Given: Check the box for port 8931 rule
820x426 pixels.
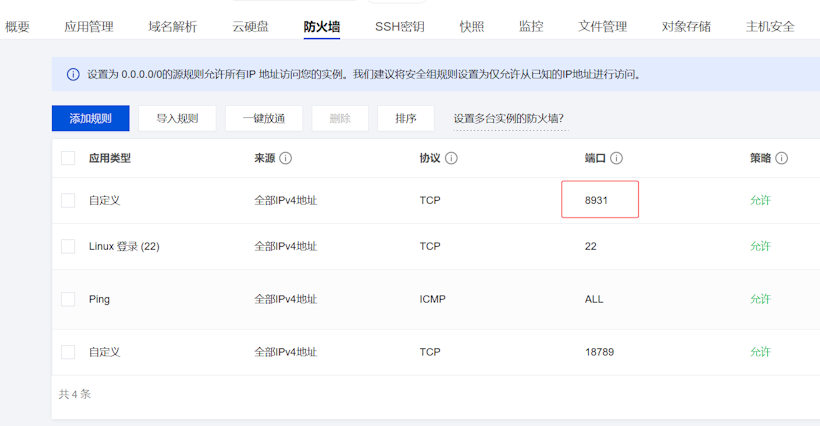Looking at the screenshot, I should [68, 200].
